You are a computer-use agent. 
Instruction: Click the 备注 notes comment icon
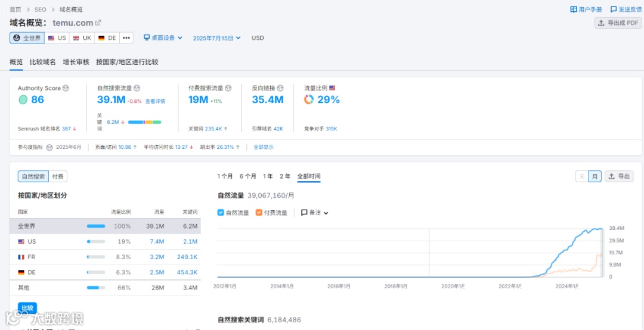tap(304, 213)
